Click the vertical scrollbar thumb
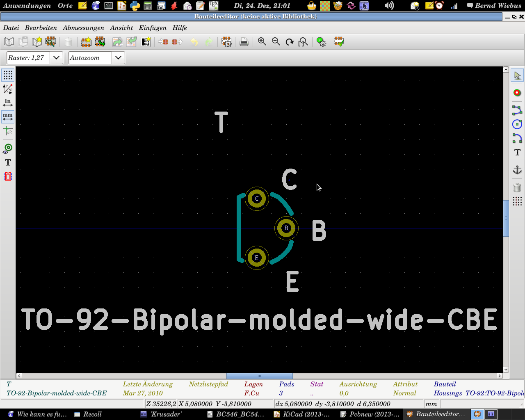 pyautogui.click(x=506, y=218)
